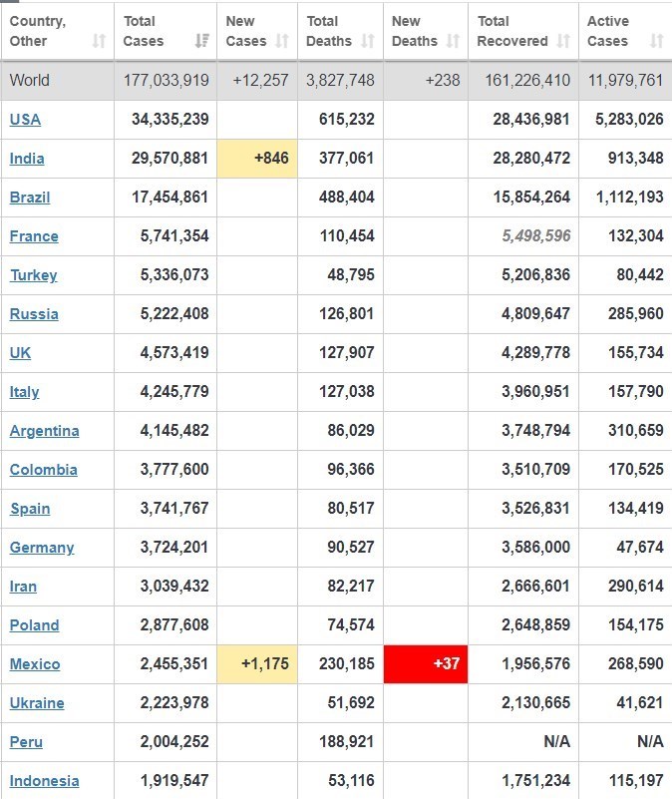Visit the Indonesia link
The width and height of the screenshot is (672, 799).
(x=44, y=781)
